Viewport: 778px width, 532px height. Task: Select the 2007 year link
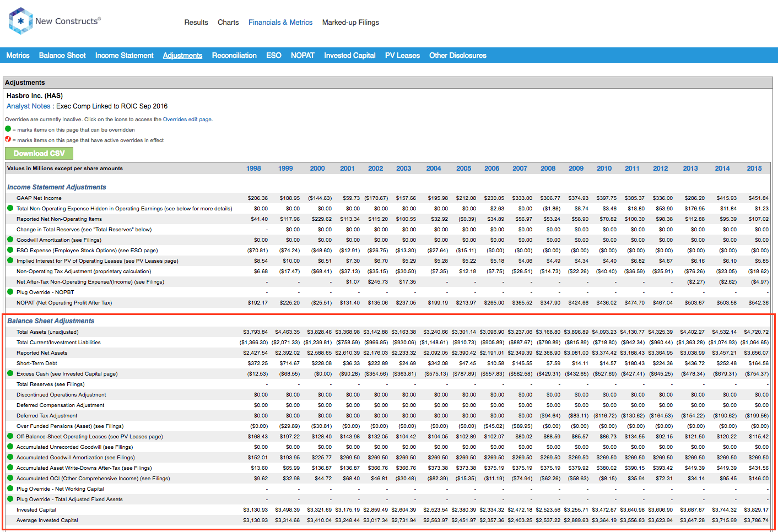(520, 169)
